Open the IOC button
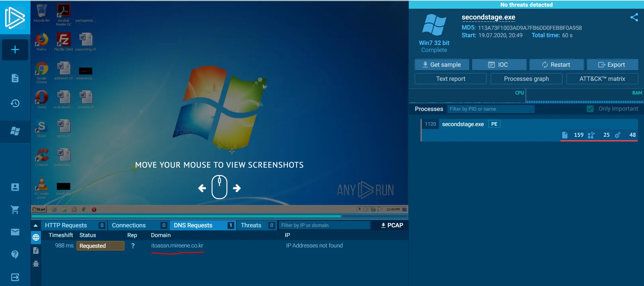 pyautogui.click(x=499, y=65)
